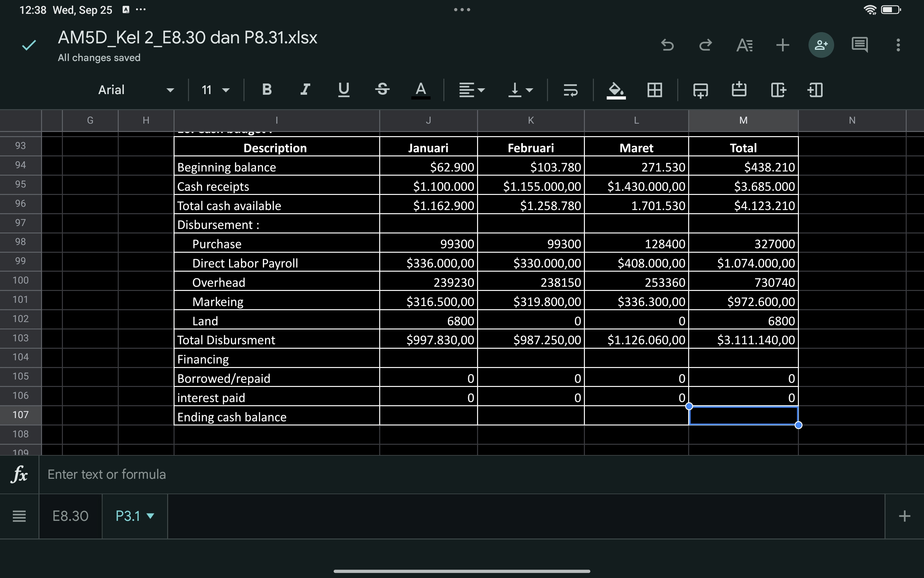Select column I header
The image size is (924, 578).
pyautogui.click(x=277, y=120)
